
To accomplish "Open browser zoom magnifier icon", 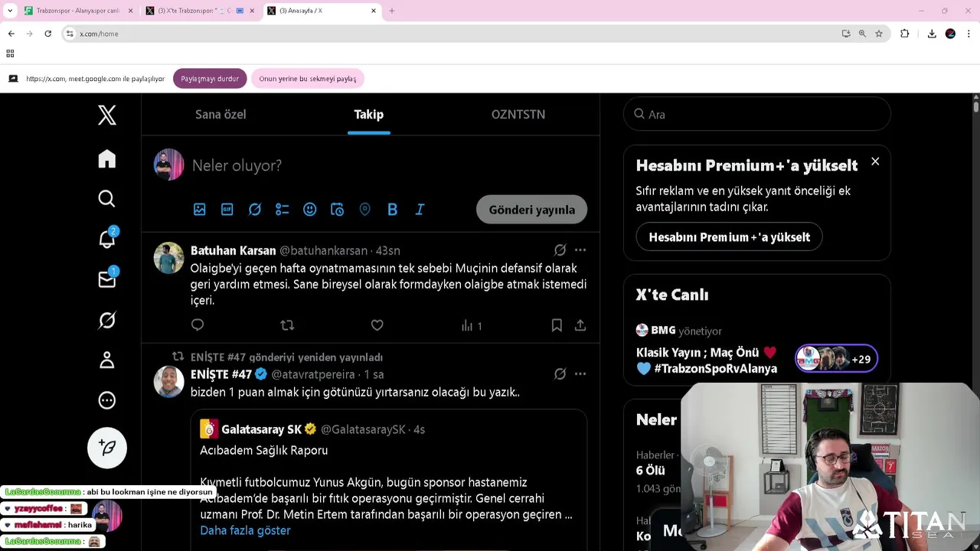I will coord(862,34).
